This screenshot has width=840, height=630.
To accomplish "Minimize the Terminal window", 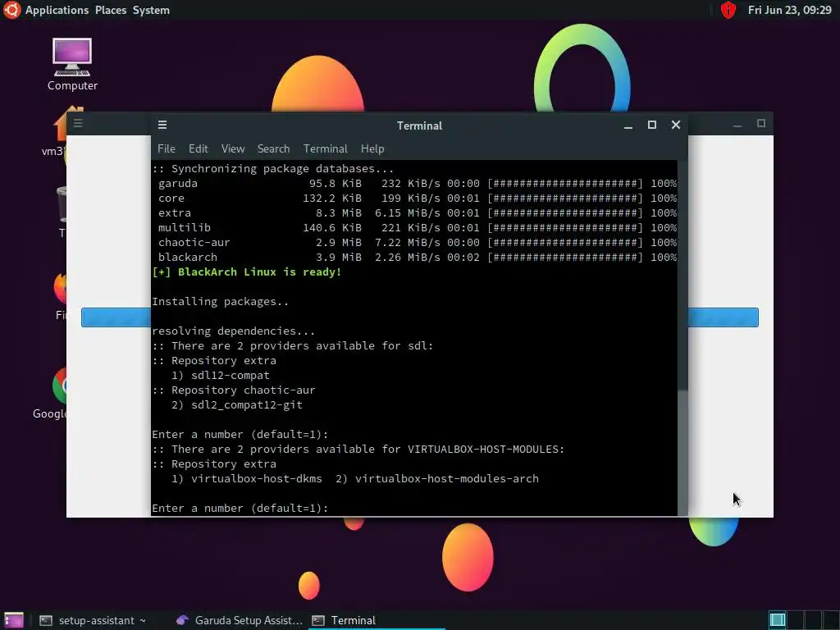I will point(628,126).
